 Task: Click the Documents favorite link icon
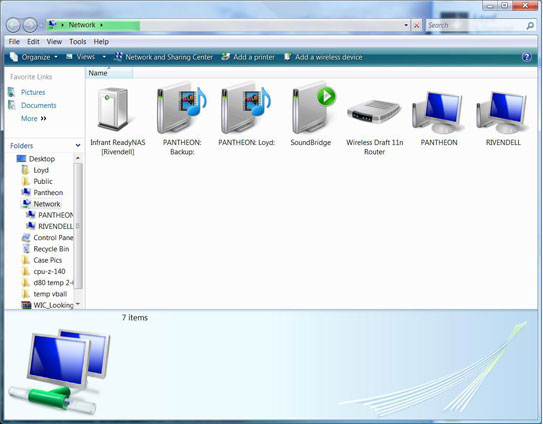12,105
